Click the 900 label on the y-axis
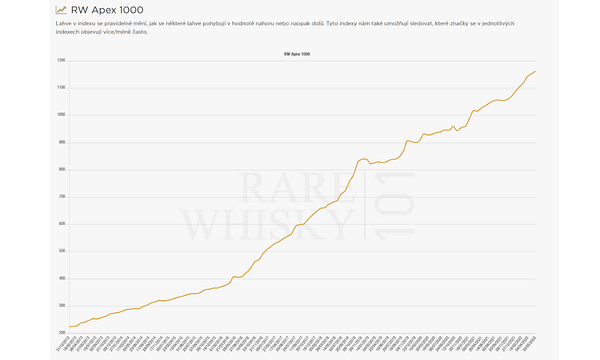Screen dimensions: 600x360 (x=62, y=142)
